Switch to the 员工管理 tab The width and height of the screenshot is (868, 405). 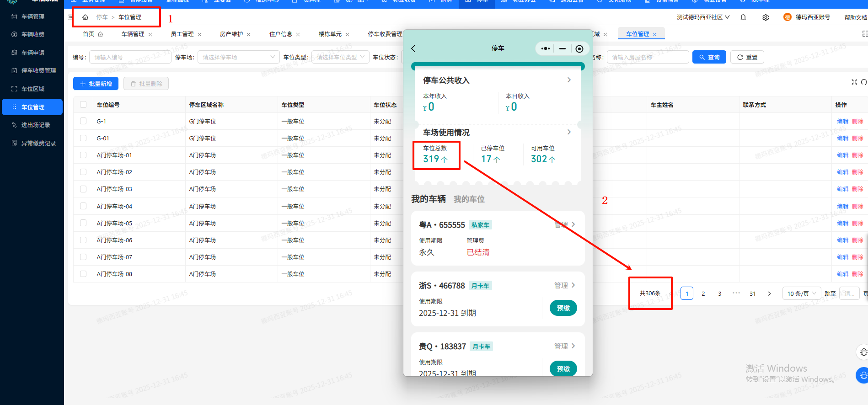click(x=182, y=34)
